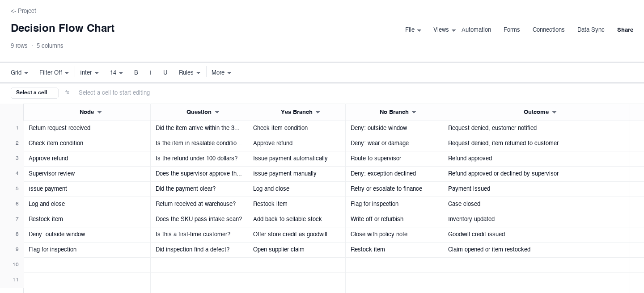644x293 pixels.
Task: Open the Rules dropdown
Action: pyautogui.click(x=190, y=73)
